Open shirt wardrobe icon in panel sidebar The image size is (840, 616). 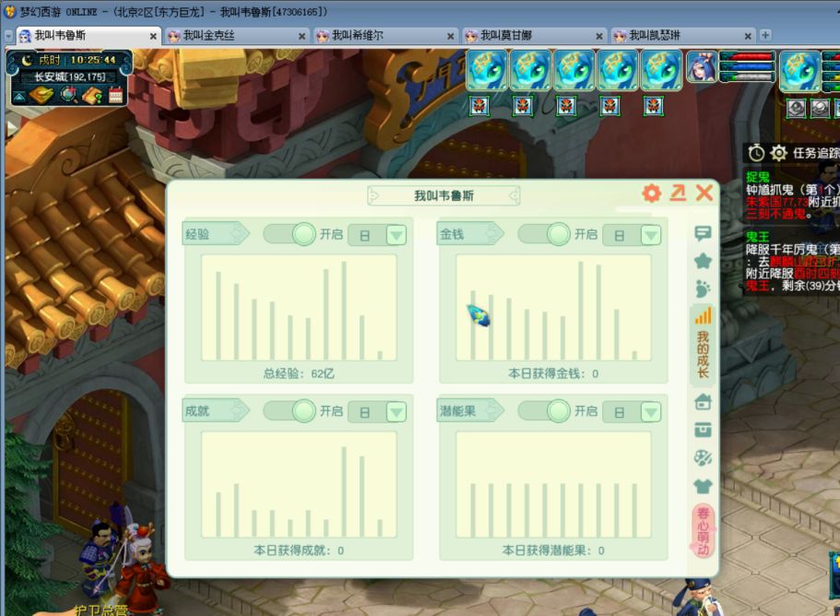(703, 486)
